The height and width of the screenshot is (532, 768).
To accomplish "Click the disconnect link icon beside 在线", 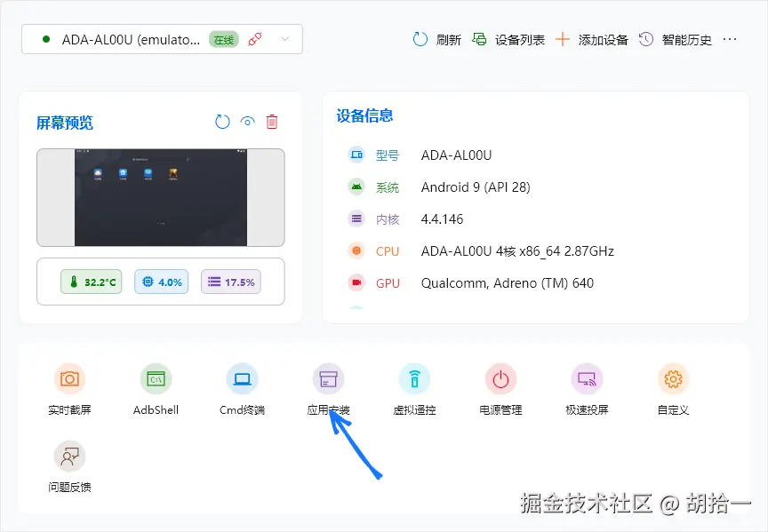I will [255, 39].
